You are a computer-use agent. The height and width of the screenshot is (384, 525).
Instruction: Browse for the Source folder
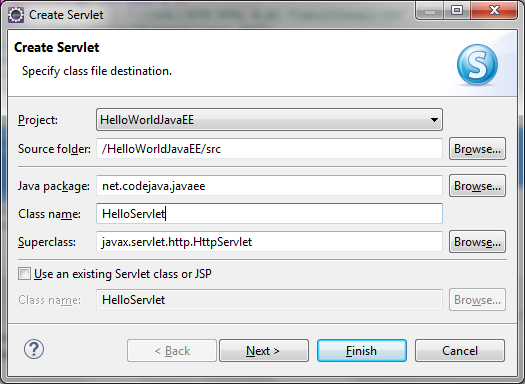click(x=477, y=149)
